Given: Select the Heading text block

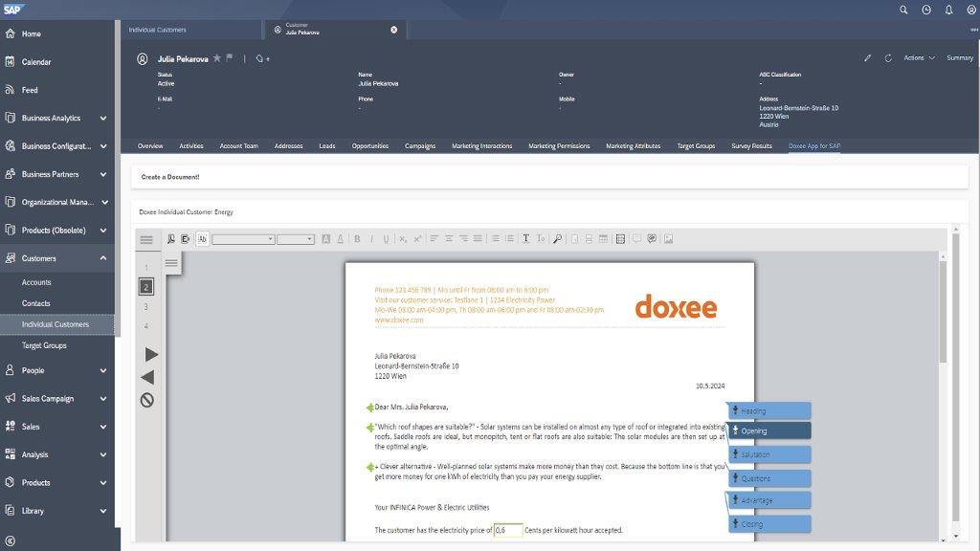Looking at the screenshot, I should pos(770,411).
